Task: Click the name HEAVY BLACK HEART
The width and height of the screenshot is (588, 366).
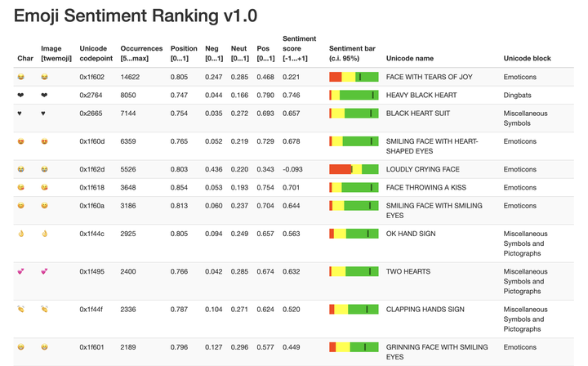Action: tap(421, 95)
